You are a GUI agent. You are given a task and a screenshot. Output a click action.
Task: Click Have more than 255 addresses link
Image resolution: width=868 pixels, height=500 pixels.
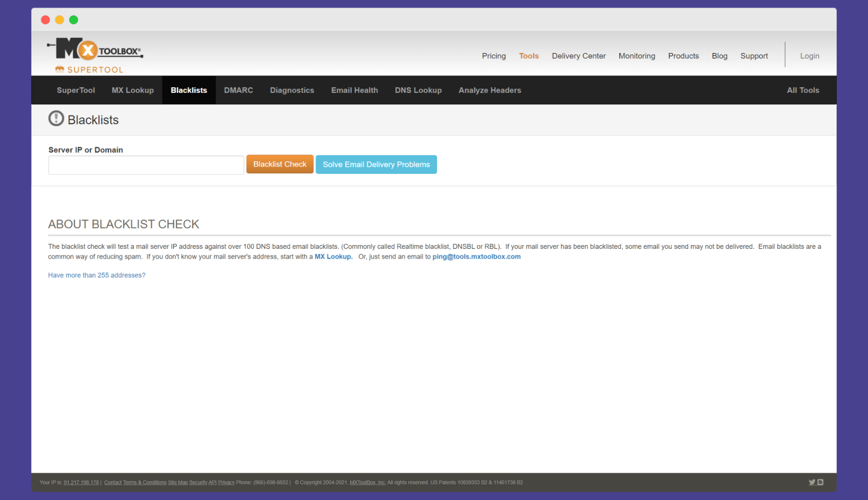96,275
